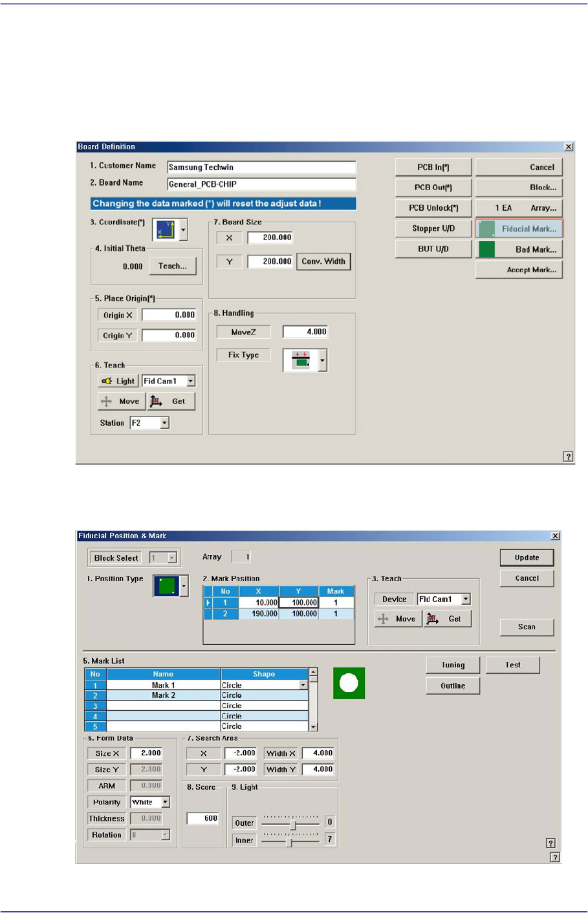Open the 1 EA Array settings
The width and height of the screenshot is (588, 919).
coord(519,208)
